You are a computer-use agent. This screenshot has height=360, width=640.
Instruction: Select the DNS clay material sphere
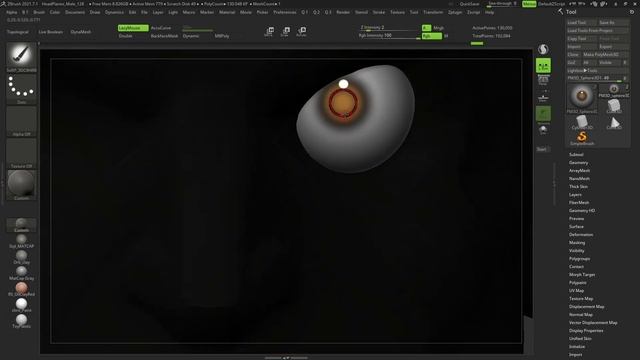[21, 257]
